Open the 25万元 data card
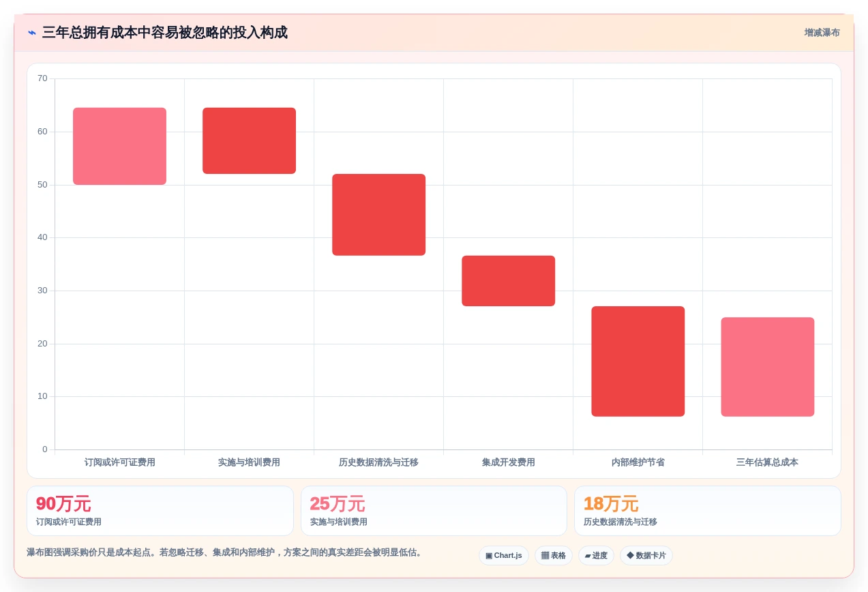The height and width of the screenshot is (592, 868). (434, 511)
